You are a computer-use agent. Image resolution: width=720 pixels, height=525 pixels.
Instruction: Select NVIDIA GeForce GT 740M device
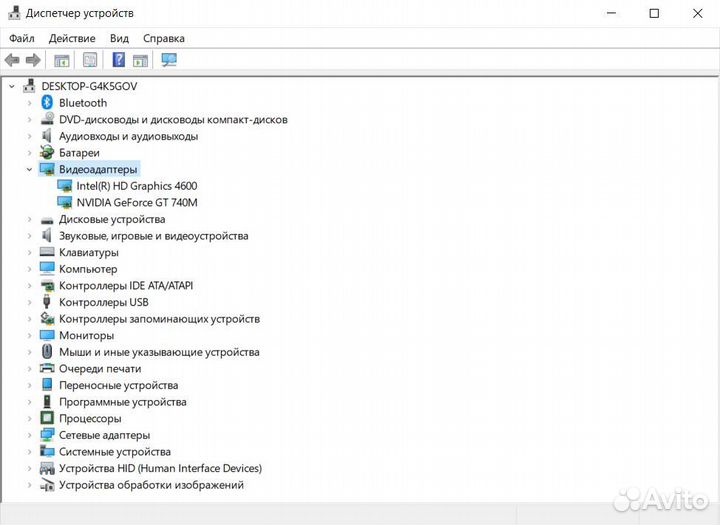pos(137,203)
